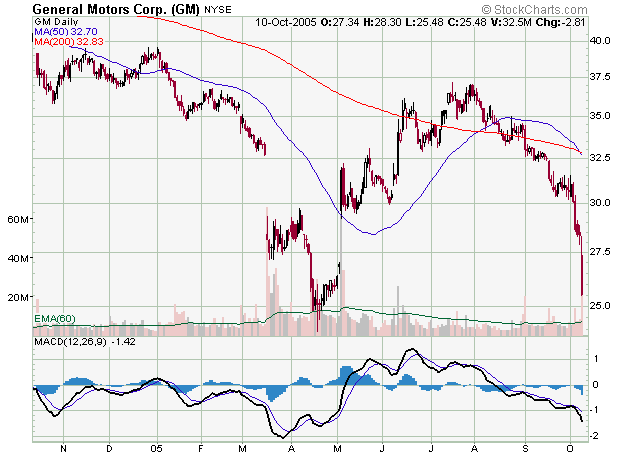Click the O (October) month label
Screen dimensions: 620x458
coord(570,449)
